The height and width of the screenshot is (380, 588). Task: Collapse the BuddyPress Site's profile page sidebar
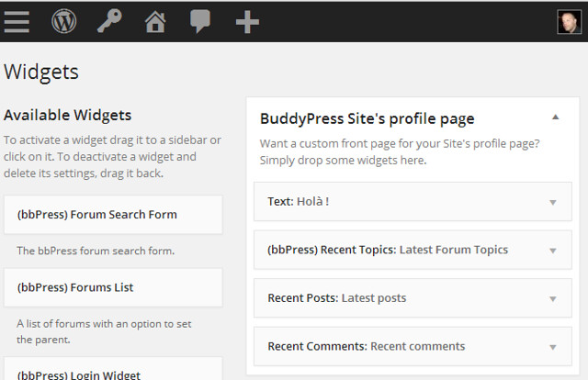(x=555, y=117)
